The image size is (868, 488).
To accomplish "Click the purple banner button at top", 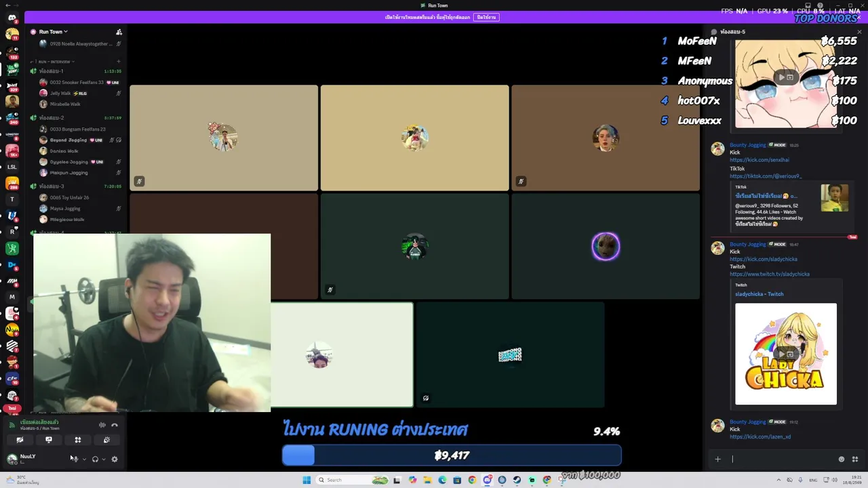I will (x=486, y=17).
